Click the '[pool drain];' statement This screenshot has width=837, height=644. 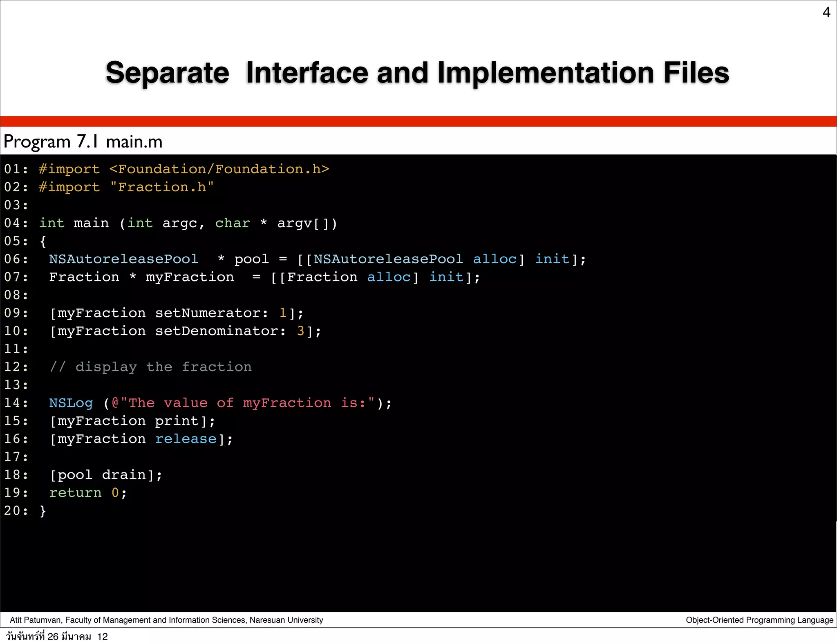coord(106,475)
